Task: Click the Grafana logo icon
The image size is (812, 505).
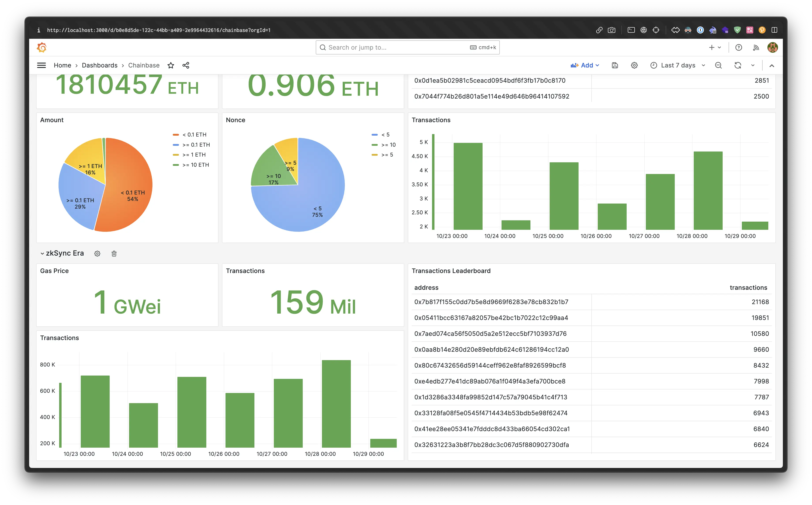Action: 42,47
